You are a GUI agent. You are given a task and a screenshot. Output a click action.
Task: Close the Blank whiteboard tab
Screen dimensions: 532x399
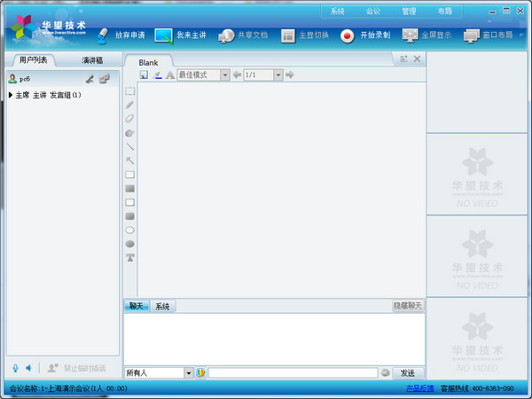417,59
